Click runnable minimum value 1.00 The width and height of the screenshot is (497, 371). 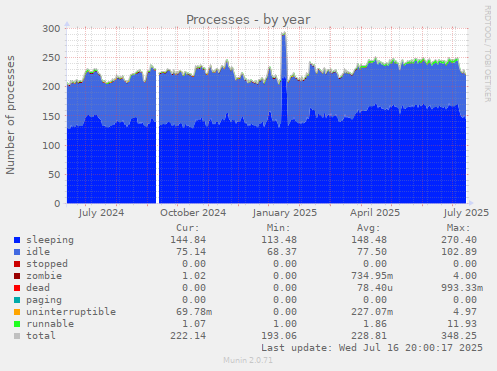(x=285, y=324)
